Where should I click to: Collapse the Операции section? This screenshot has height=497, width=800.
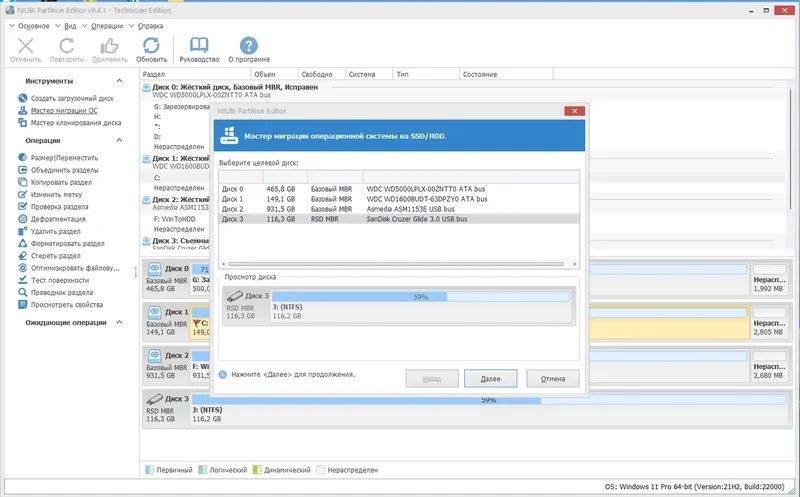click(x=119, y=140)
